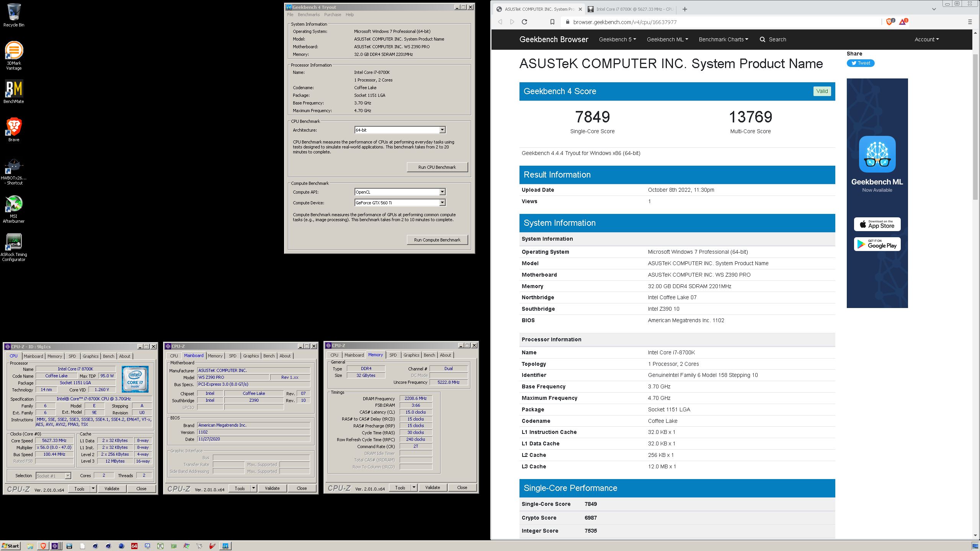The image size is (980, 551).
Task: Switch to the Bench tab in the CPU-Z CPU window
Action: [109, 356]
